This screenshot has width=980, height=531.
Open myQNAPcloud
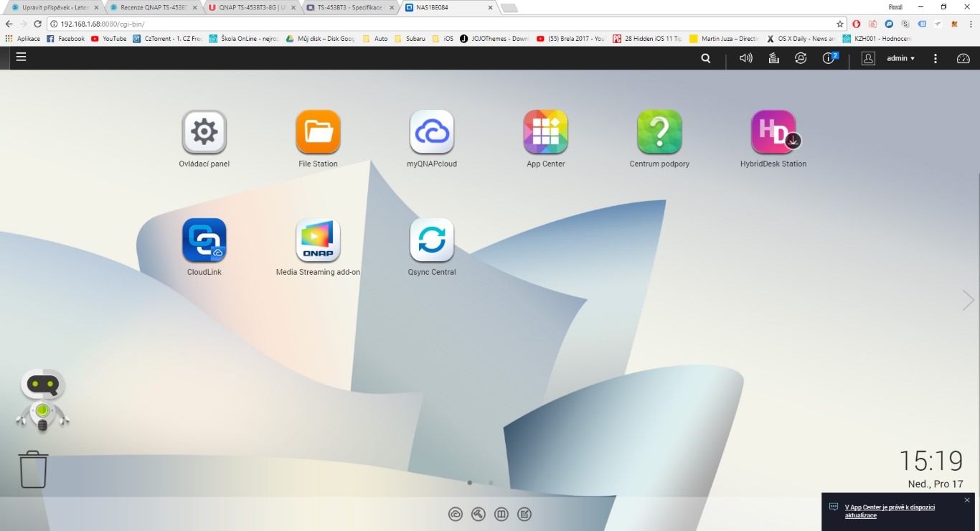(432, 132)
